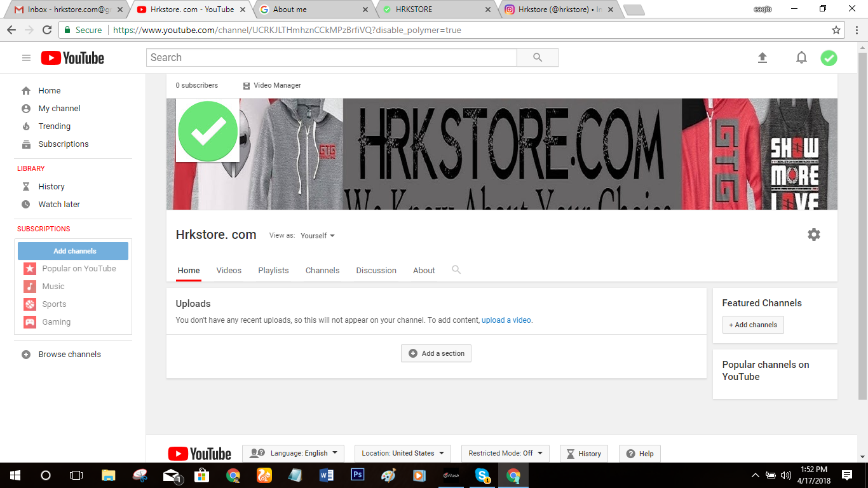Click the Add a section button

pyautogui.click(x=437, y=353)
